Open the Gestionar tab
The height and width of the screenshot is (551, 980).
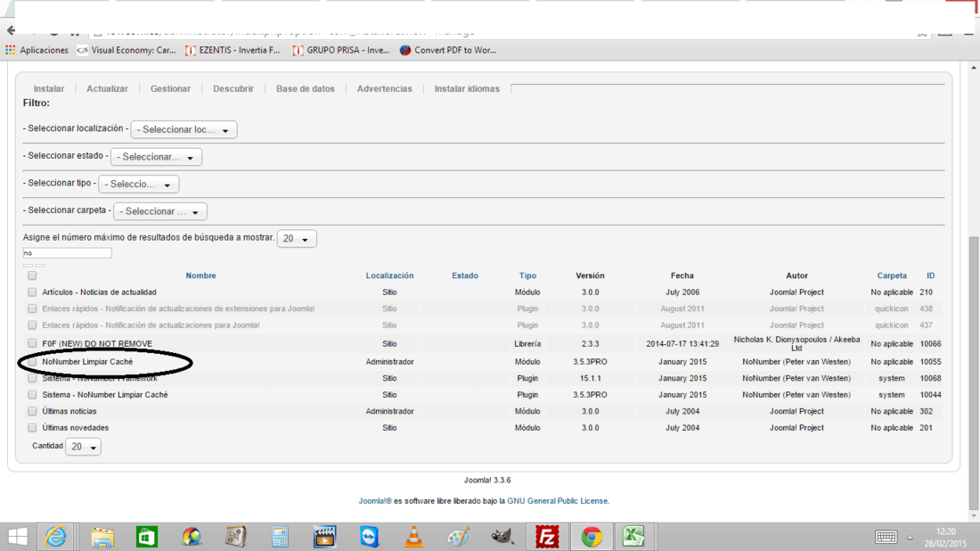point(171,89)
